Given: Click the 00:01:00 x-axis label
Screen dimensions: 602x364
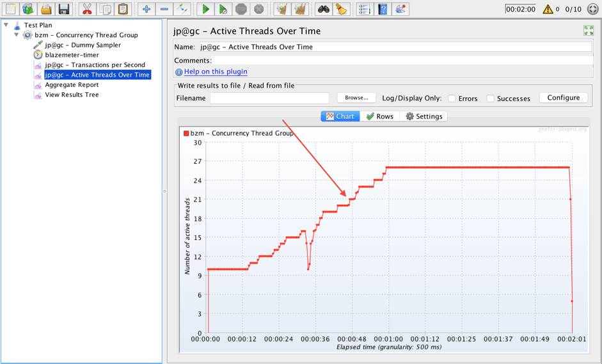Looking at the screenshot, I should tap(388, 340).
